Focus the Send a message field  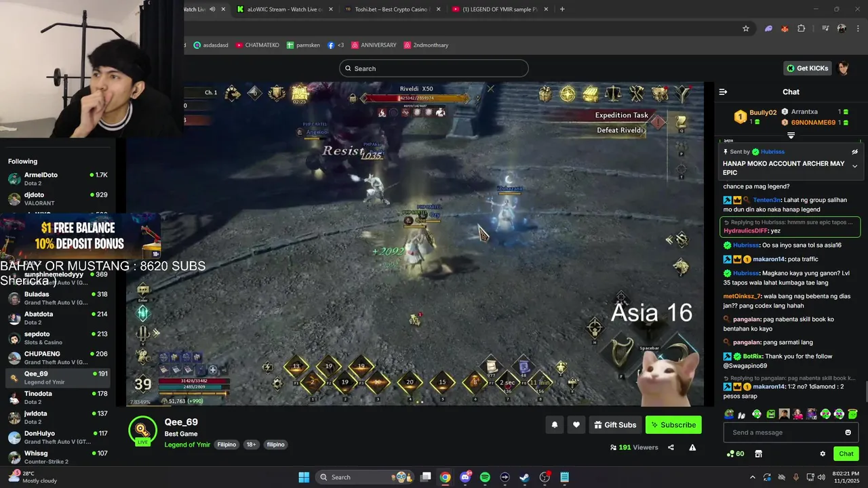(791, 432)
